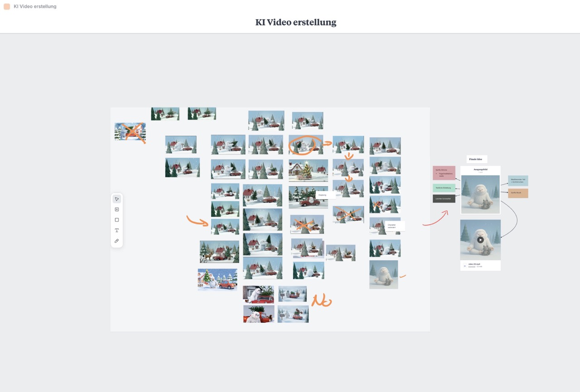
Task: Download the video 28.mp4 file
Action: 472,267
